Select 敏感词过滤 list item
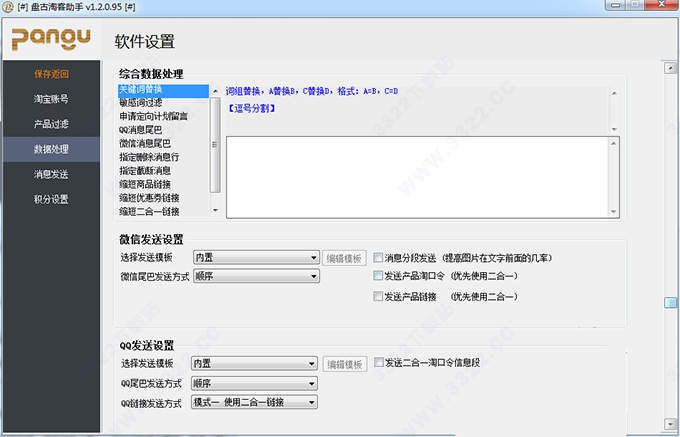This screenshot has height=437, width=680. (x=163, y=103)
